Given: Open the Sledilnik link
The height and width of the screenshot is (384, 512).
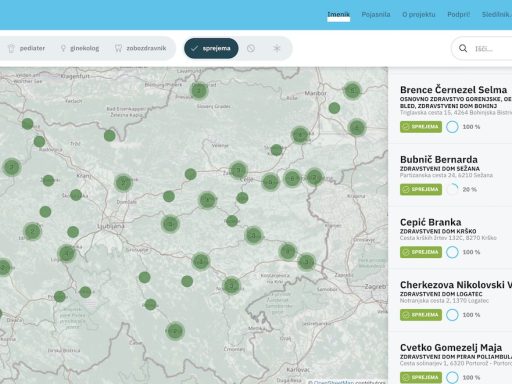Looking at the screenshot, I should click(x=497, y=14).
